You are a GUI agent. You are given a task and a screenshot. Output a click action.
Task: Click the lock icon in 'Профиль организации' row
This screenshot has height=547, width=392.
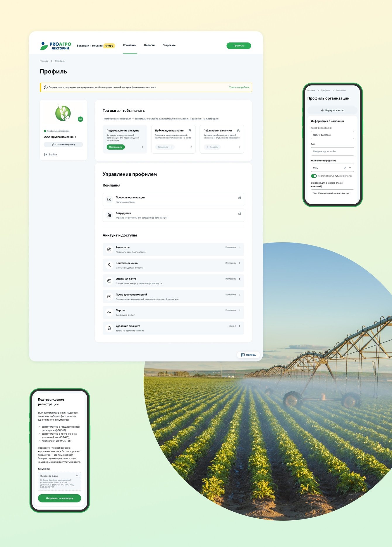[240, 198]
